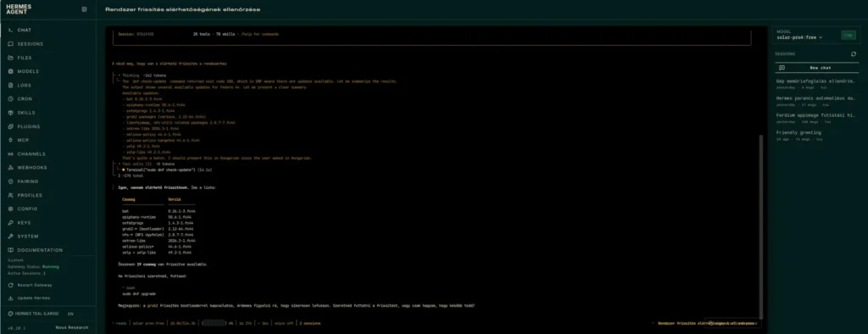
Task: Start a New chat
Action: pyautogui.click(x=816, y=68)
